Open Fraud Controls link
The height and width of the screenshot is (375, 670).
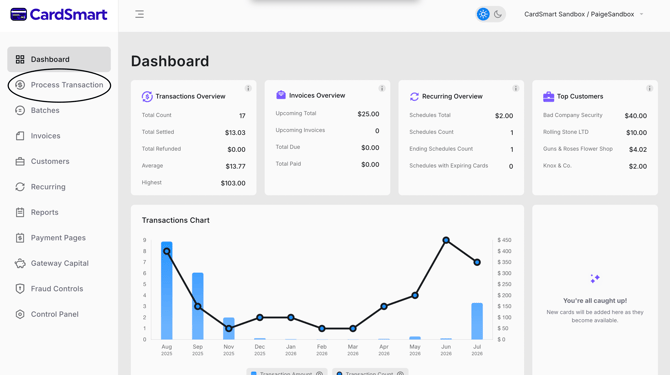click(59, 289)
